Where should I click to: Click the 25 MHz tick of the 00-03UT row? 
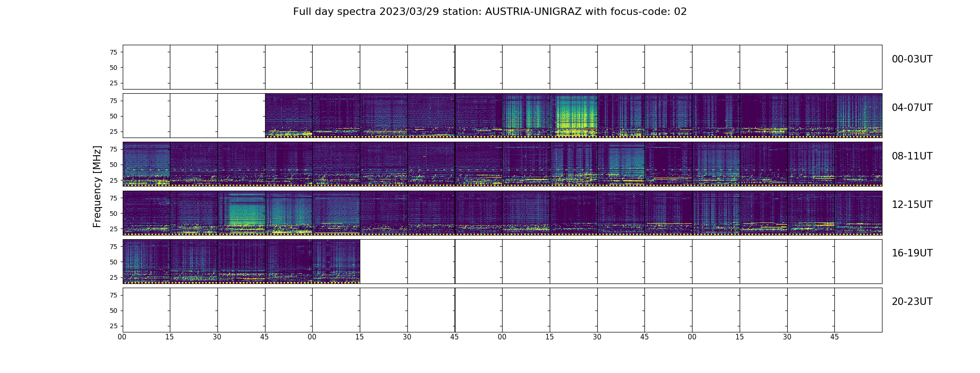[113, 83]
